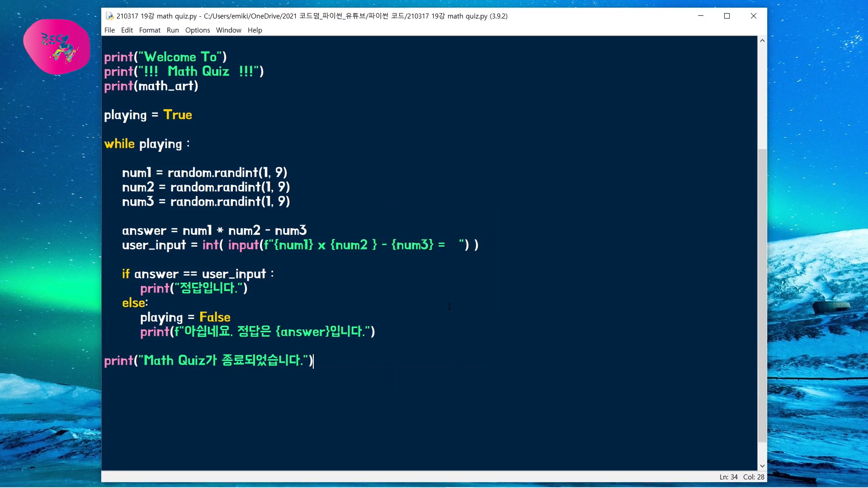Open the Window menu
The width and height of the screenshot is (868, 488).
click(228, 30)
